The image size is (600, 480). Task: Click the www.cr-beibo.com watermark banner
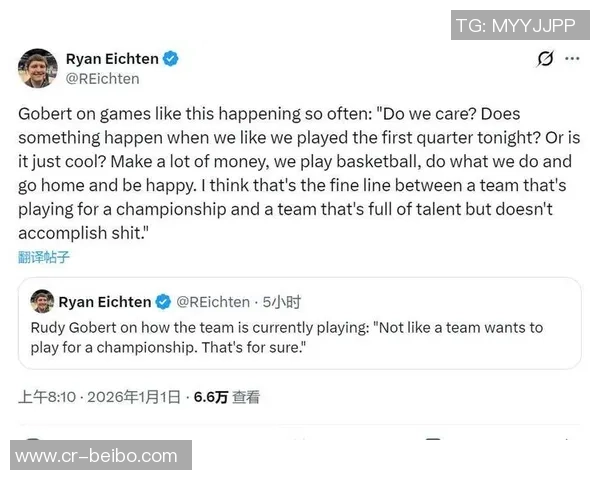(x=96, y=456)
